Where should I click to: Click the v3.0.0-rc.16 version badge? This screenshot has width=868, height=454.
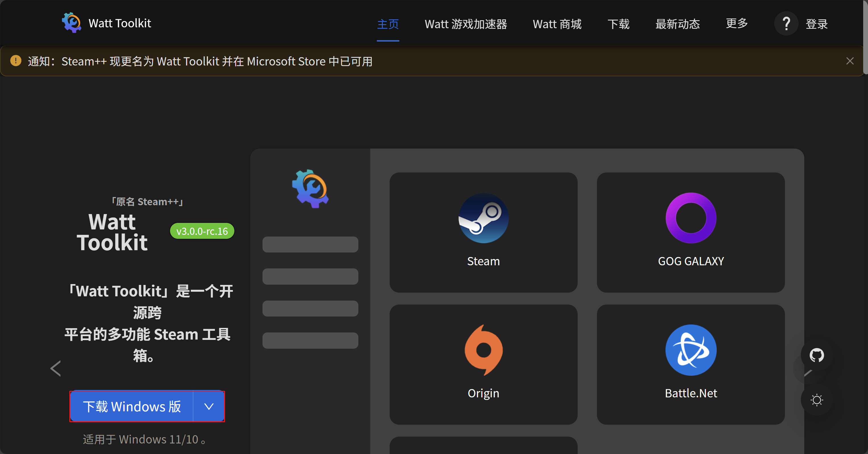(x=202, y=231)
